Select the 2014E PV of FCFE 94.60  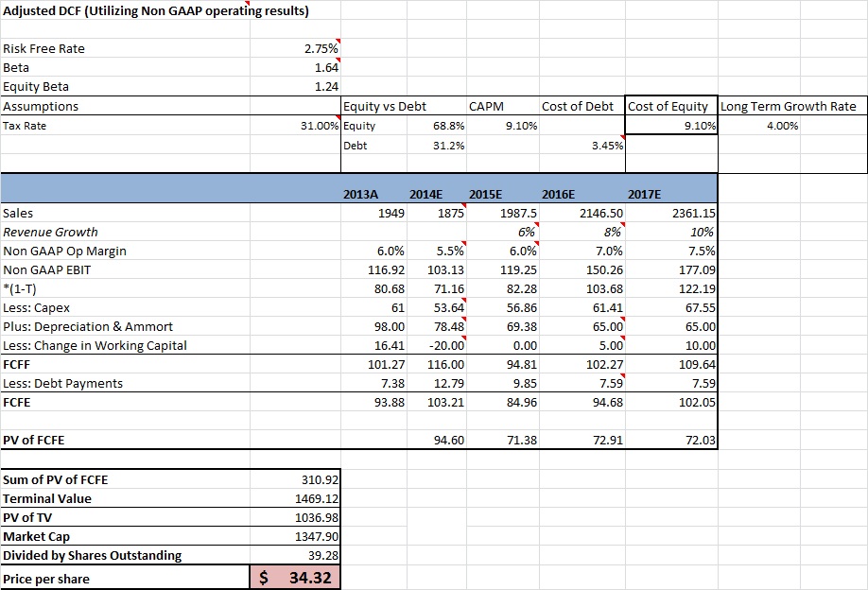point(437,440)
